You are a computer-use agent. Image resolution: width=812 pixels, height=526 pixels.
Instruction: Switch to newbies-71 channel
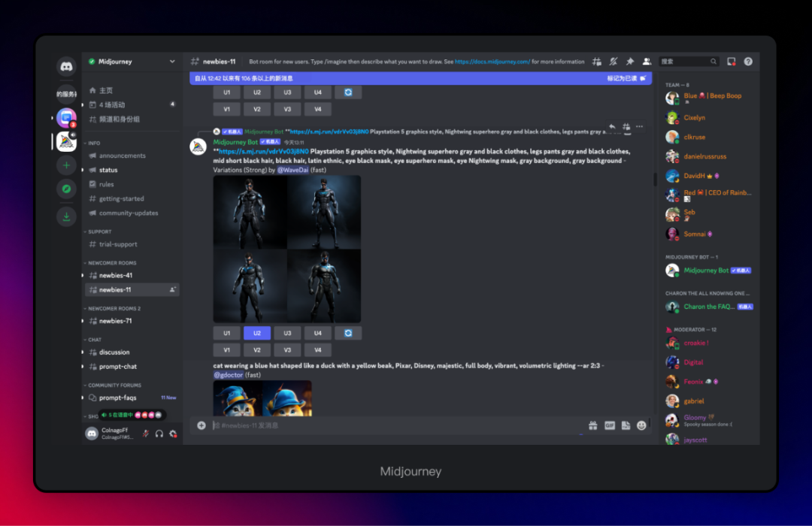click(132, 321)
